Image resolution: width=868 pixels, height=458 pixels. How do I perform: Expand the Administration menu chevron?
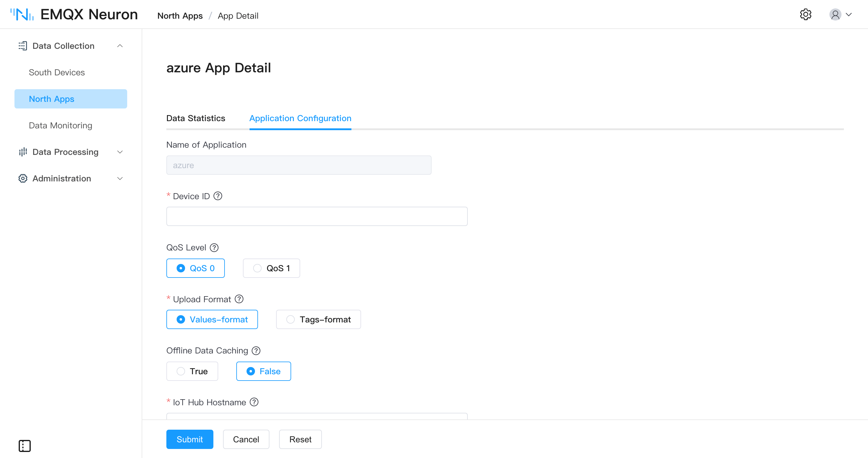tap(120, 178)
